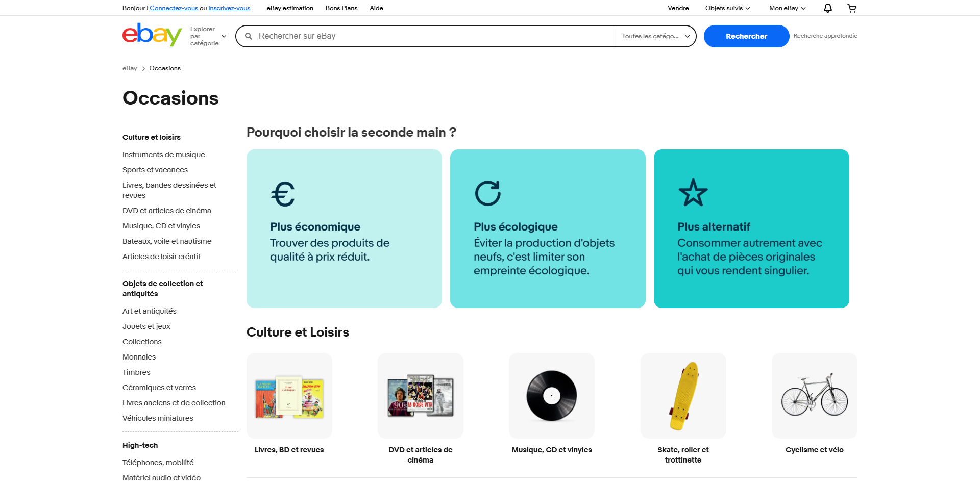Viewport: 980px width, 486px height.
Task: Open the books Livres, BD thumbnail
Action: tap(289, 396)
